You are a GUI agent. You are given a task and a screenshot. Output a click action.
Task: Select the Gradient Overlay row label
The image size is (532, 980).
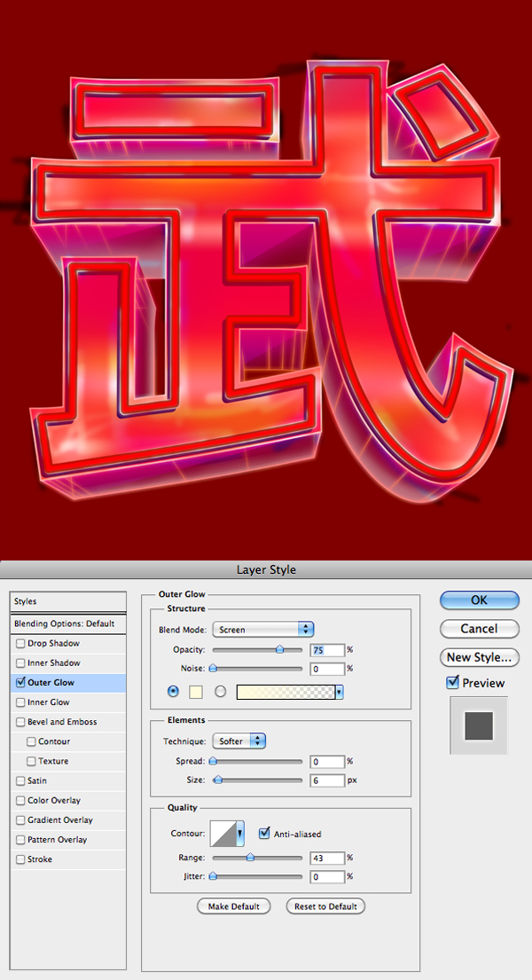60,820
